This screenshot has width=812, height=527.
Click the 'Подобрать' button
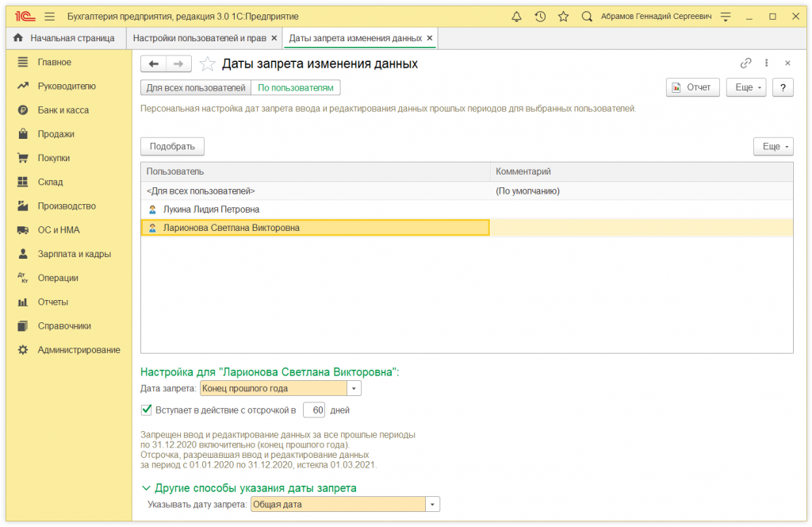172,146
